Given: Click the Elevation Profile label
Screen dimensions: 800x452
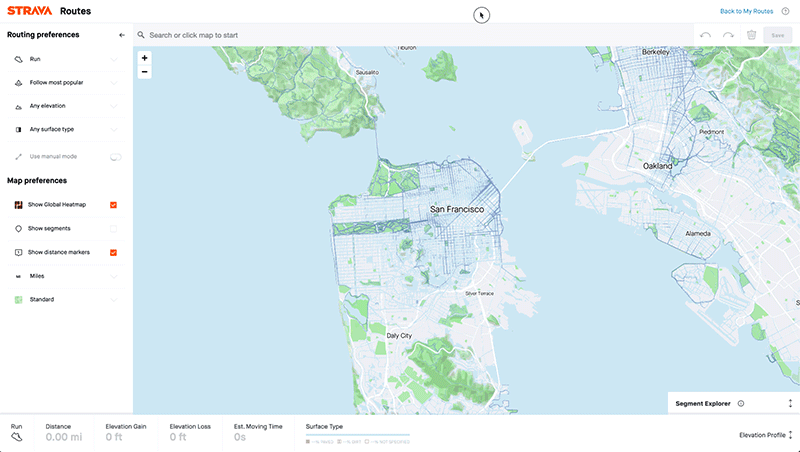Looking at the screenshot, I should coord(762,435).
